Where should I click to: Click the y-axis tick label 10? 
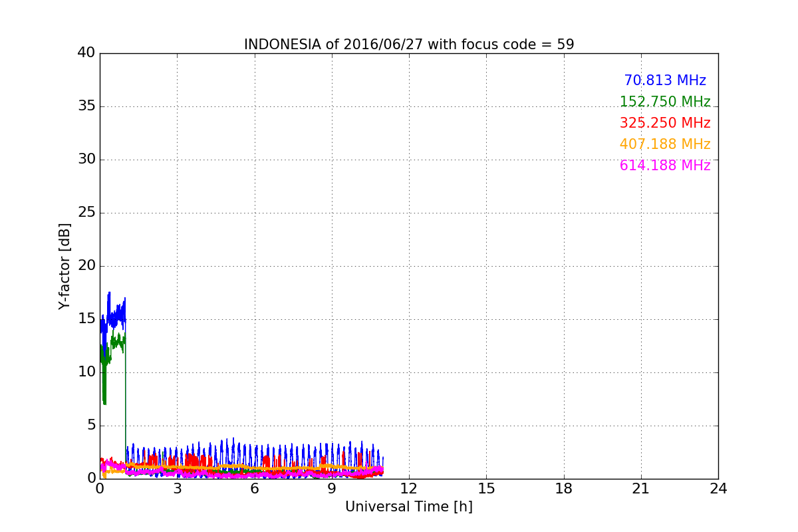tap(86, 372)
